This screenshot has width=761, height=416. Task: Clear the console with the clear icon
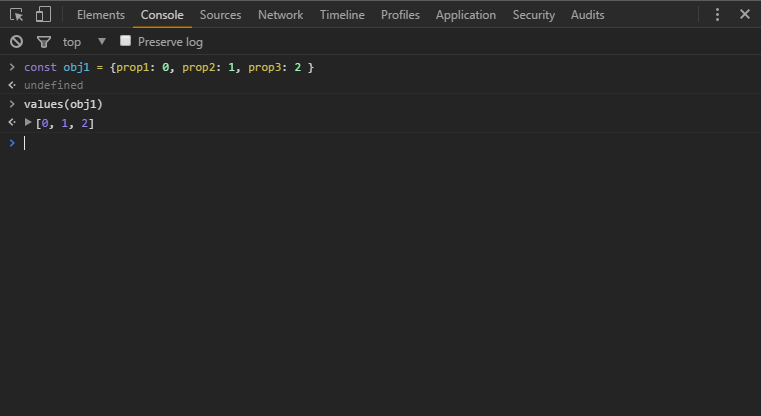(17, 42)
